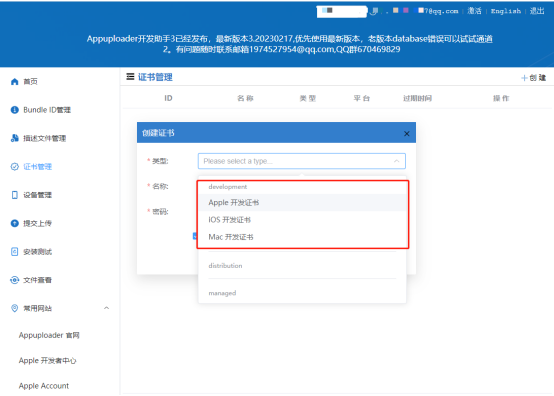Click the hamburger icon beside 证书管理 title

click(130, 77)
